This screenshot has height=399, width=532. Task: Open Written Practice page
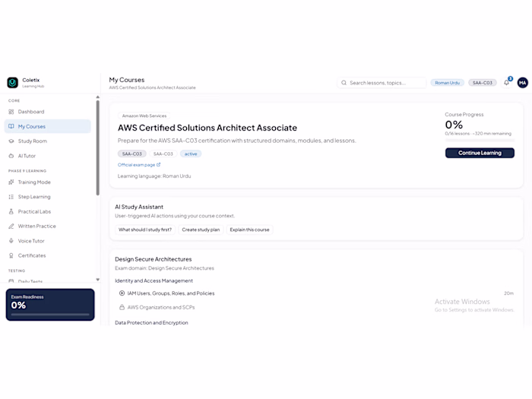[47, 226]
